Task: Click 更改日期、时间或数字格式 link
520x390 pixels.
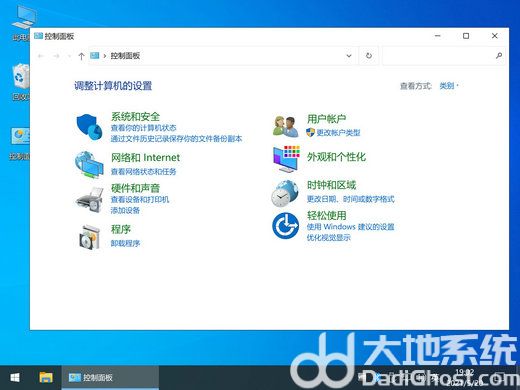Action: point(350,199)
